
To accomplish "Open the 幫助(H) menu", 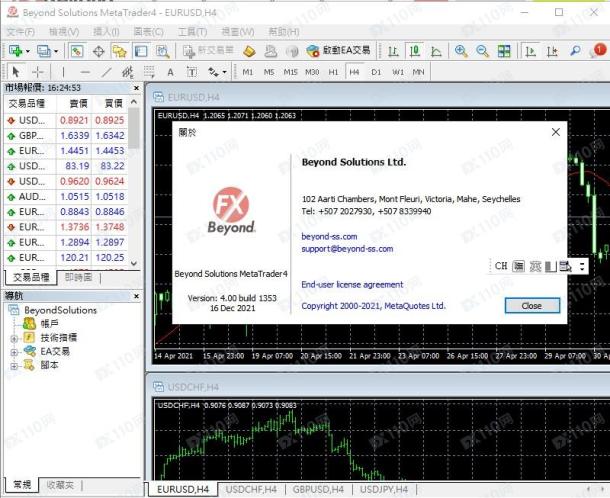I will point(284,32).
